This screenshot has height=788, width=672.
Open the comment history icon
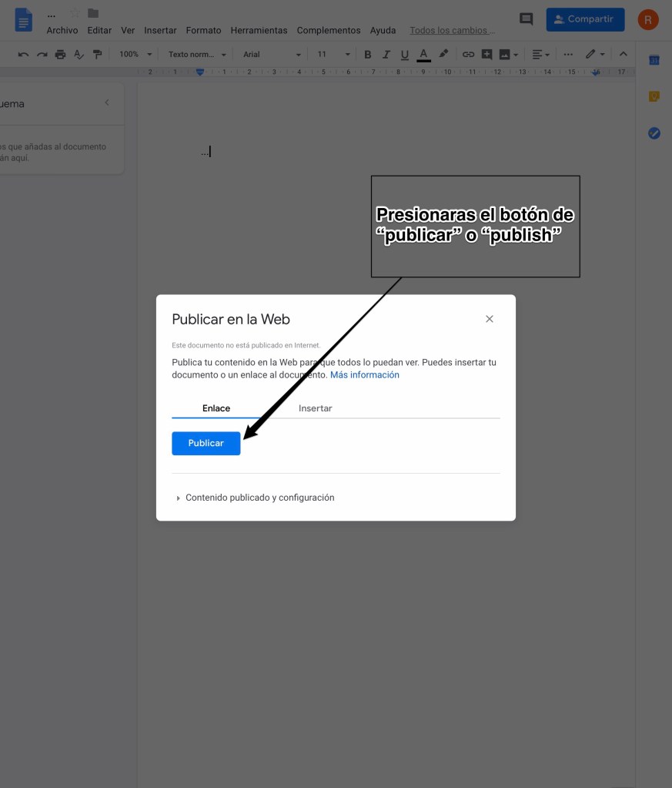click(527, 19)
